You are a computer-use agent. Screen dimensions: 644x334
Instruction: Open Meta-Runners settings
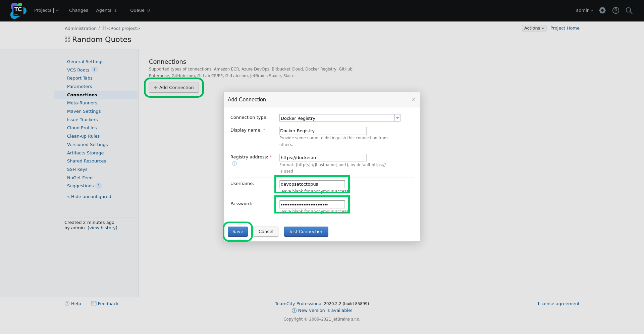point(82,103)
